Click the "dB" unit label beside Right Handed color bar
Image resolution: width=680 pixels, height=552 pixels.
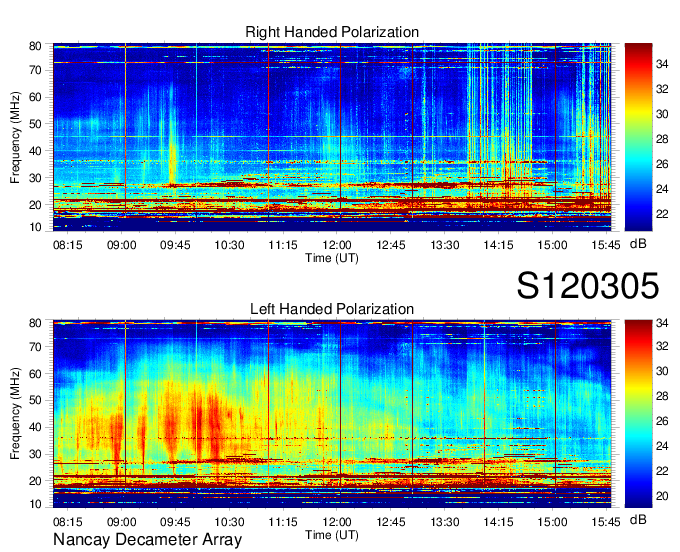(x=638, y=244)
